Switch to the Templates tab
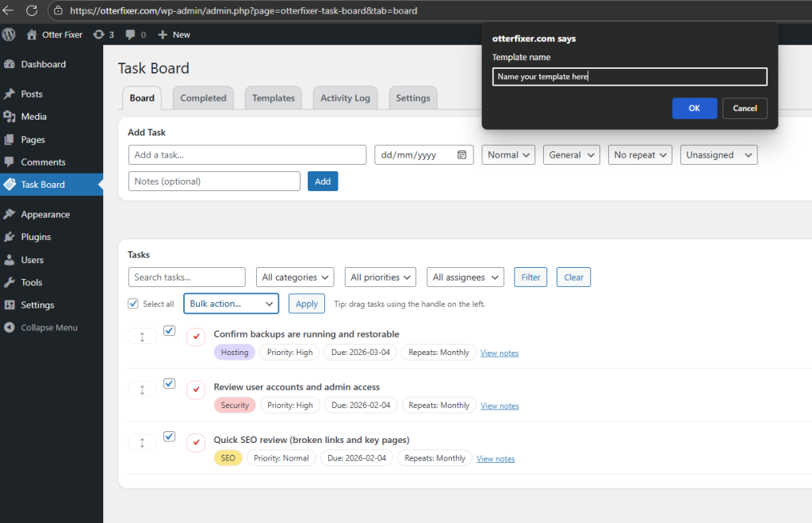 tap(273, 97)
